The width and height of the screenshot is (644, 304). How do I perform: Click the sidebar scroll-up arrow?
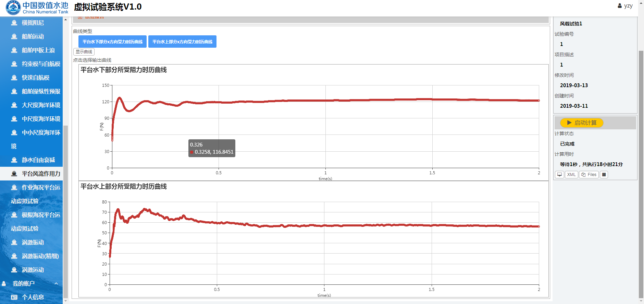click(x=65, y=20)
